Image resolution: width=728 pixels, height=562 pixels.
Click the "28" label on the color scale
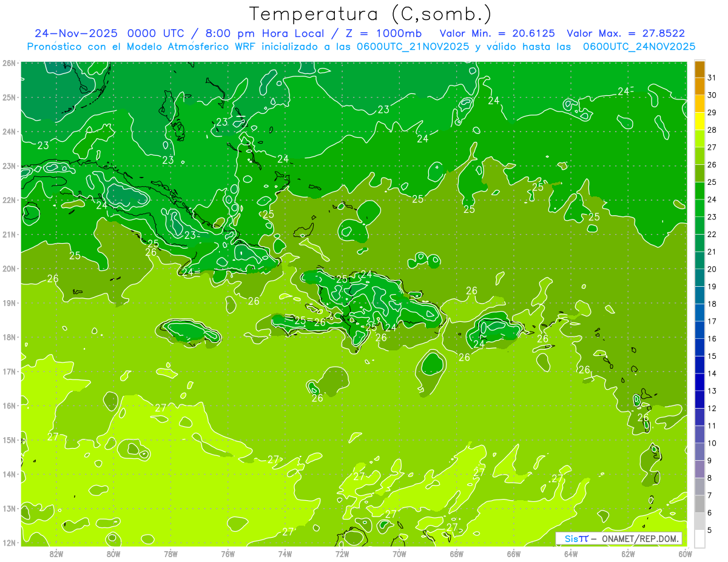[712, 130]
